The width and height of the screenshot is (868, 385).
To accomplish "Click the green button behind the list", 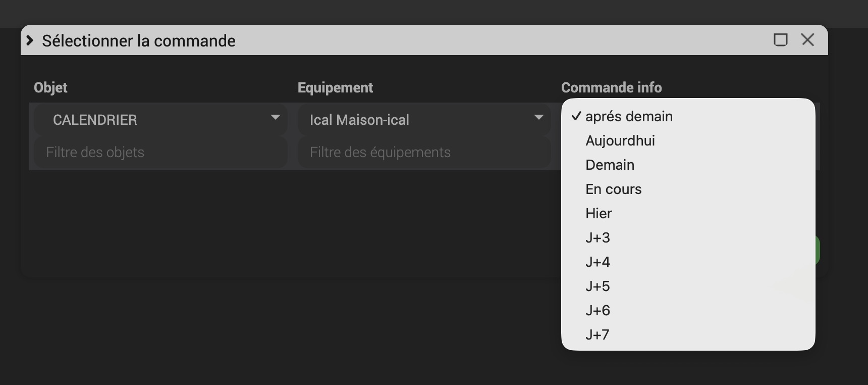I will [818, 250].
